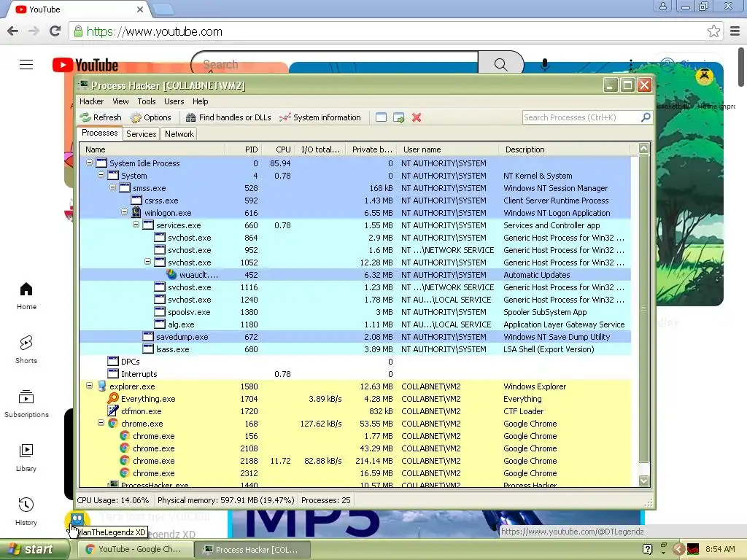Sort by the Name column header
This screenshot has height=560, width=747.
152,149
